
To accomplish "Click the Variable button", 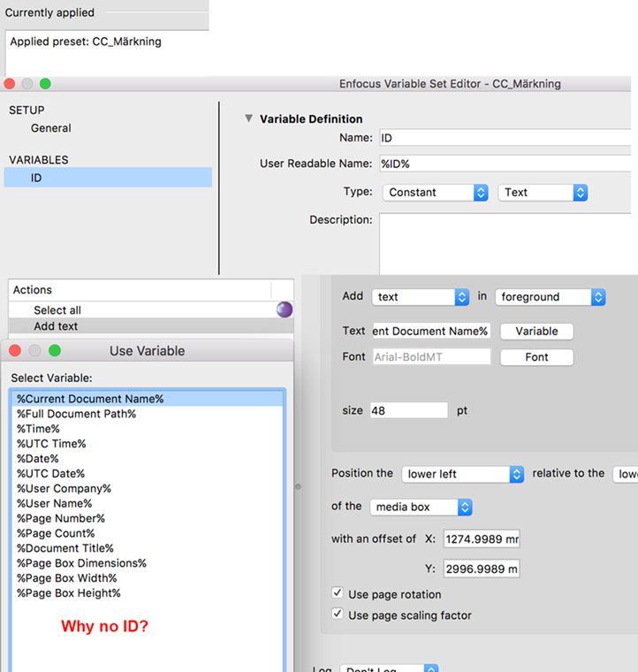I will (536, 332).
